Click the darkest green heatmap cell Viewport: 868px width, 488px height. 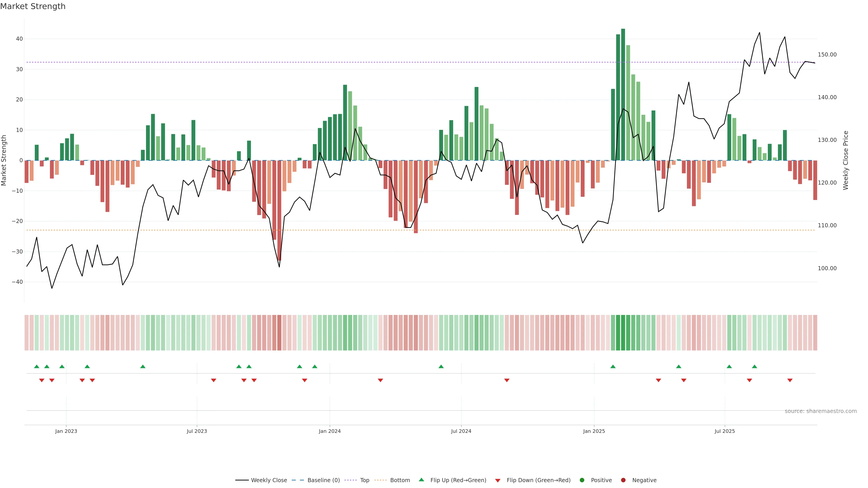(623, 333)
